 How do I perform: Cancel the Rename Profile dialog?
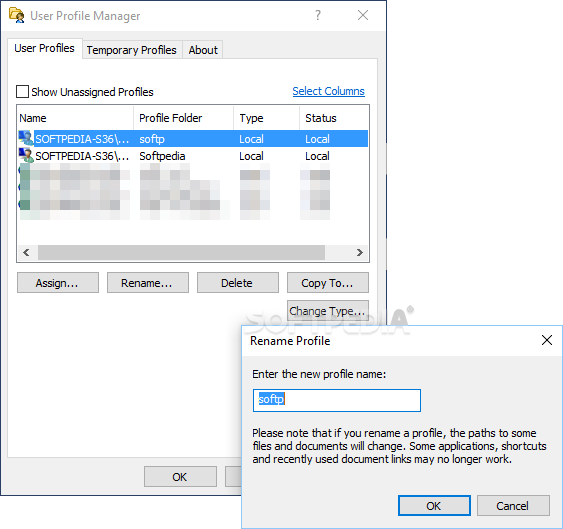click(x=513, y=506)
